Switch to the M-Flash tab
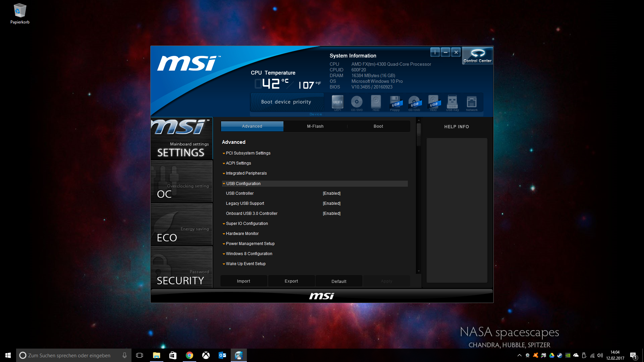The width and height of the screenshot is (644, 362). click(x=315, y=126)
